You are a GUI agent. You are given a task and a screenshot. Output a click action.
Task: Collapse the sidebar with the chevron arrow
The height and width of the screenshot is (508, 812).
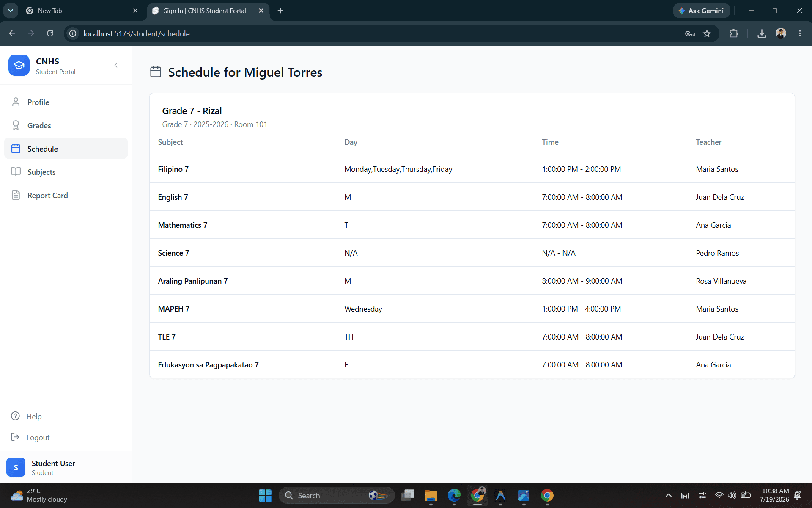point(116,65)
